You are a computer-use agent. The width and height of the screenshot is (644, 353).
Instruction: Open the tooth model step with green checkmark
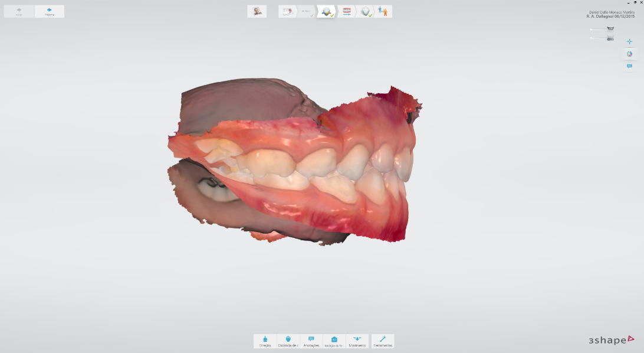(x=366, y=11)
